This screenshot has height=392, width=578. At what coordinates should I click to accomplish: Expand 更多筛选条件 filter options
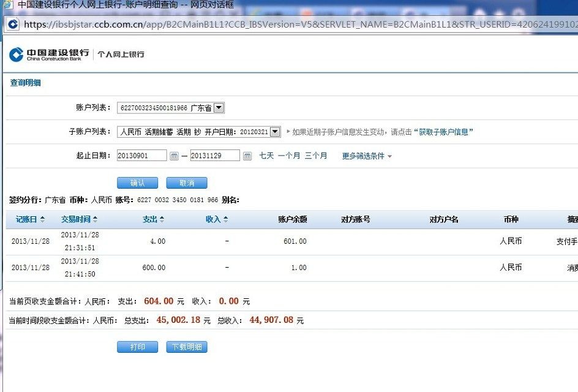[367, 156]
